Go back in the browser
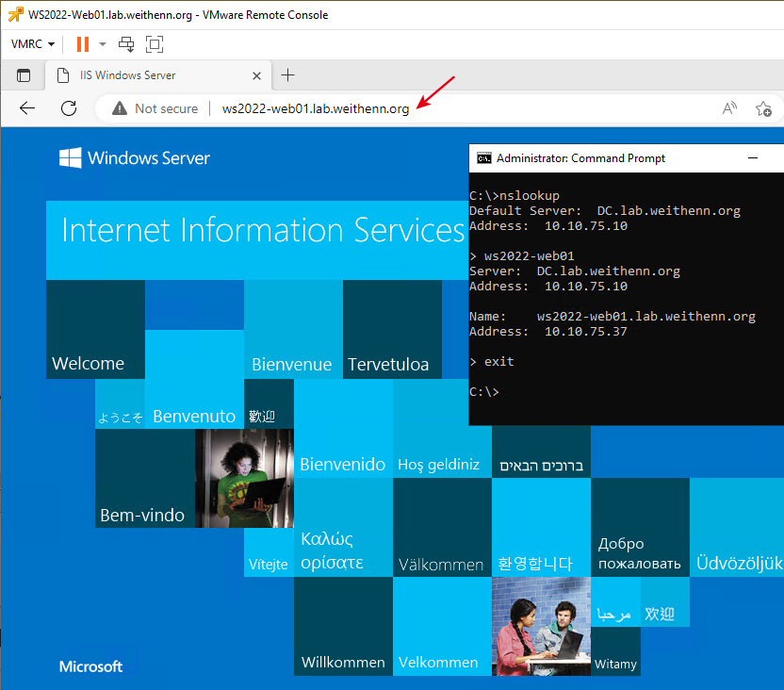 (27, 108)
